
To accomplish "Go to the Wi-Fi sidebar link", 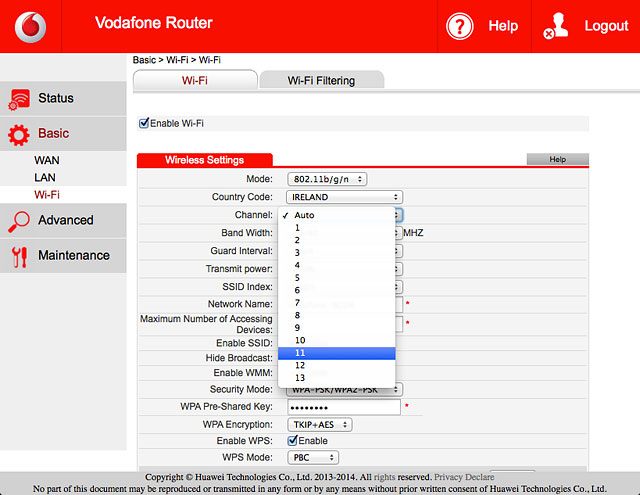I will 47,195.
